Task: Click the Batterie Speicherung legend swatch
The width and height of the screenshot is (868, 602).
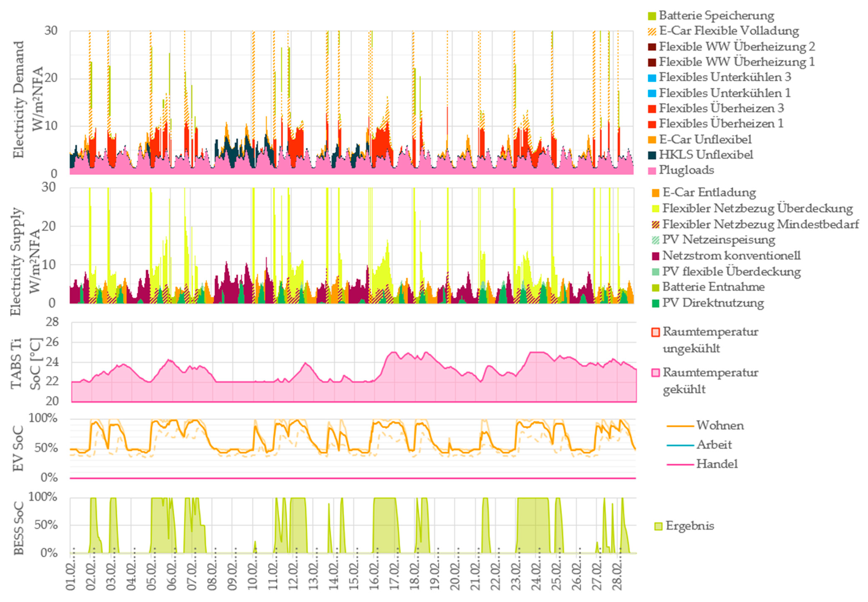Action: point(652,16)
